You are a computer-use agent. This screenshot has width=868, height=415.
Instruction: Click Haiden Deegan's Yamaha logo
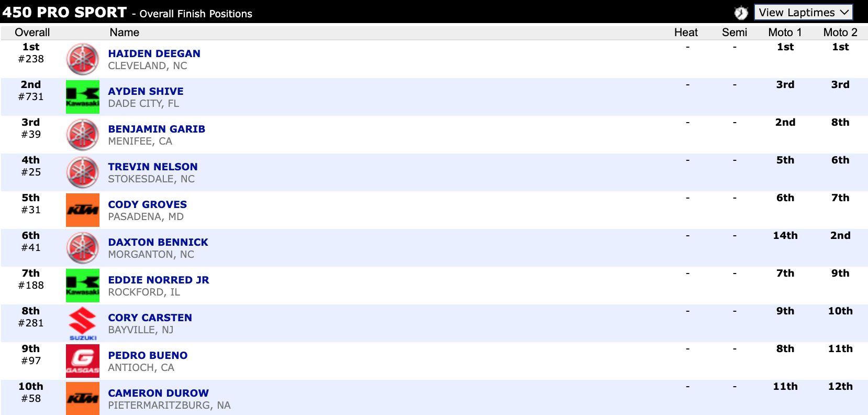click(x=82, y=59)
